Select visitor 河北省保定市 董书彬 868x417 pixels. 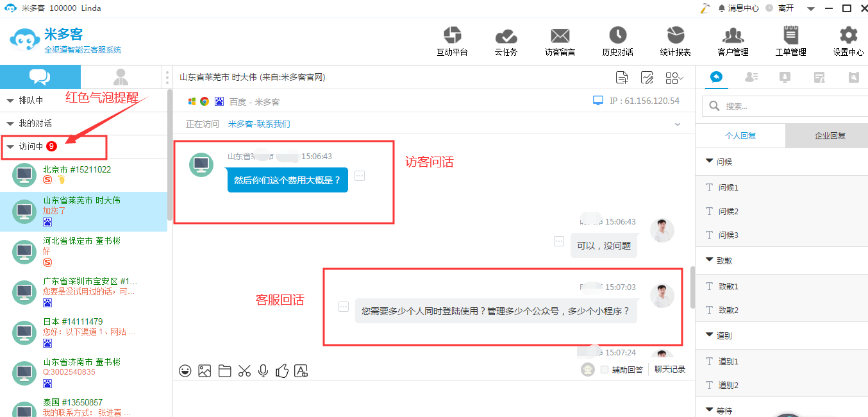click(83, 250)
